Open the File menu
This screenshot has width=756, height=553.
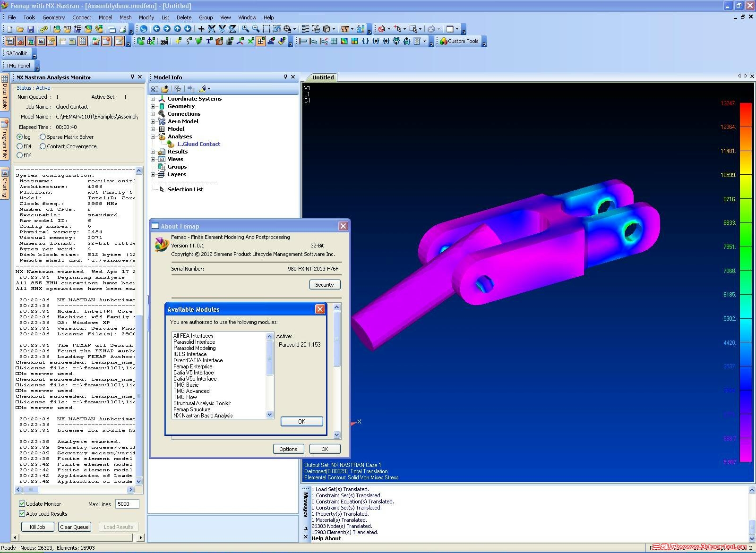point(12,17)
